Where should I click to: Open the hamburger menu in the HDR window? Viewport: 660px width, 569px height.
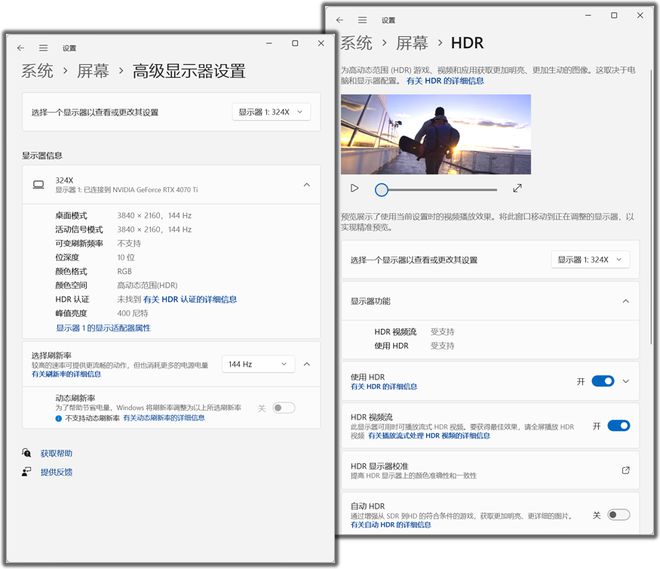[x=362, y=19]
